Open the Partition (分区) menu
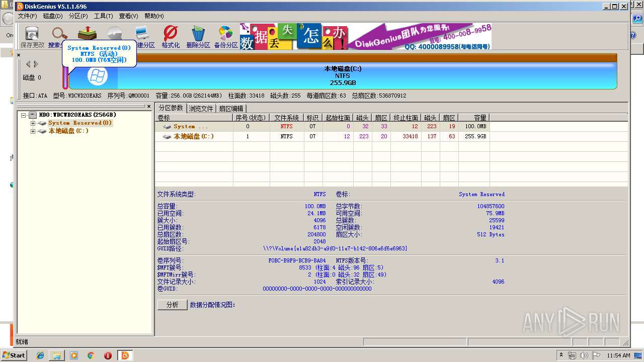 [78, 16]
